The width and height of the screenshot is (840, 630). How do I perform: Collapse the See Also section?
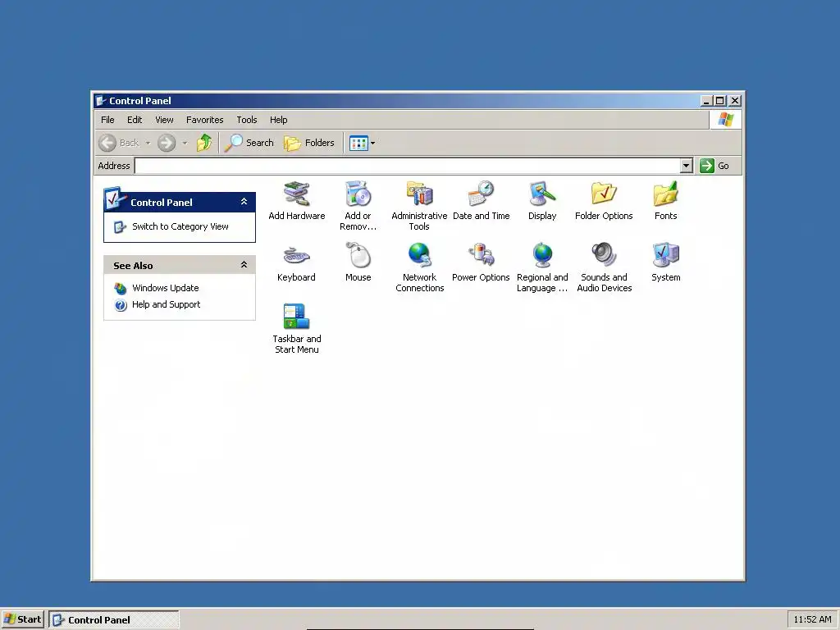(x=244, y=265)
